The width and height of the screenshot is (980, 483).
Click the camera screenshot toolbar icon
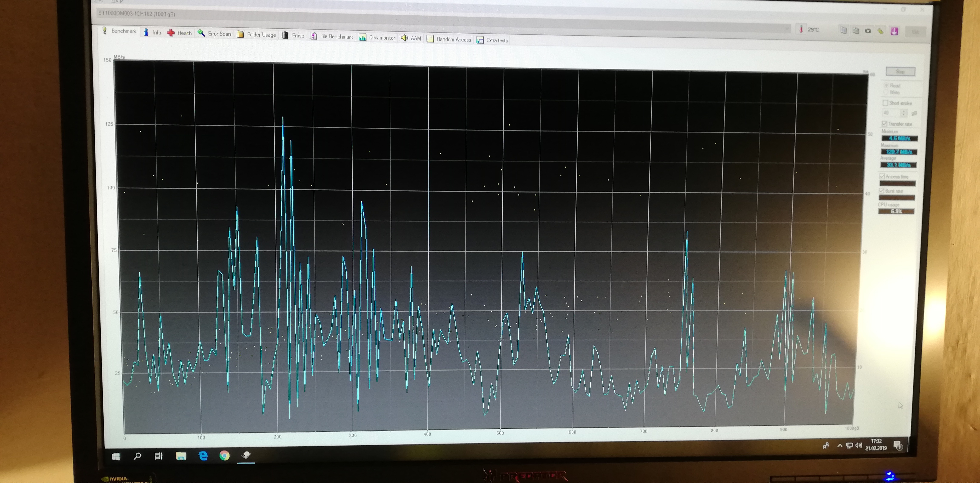point(868,31)
